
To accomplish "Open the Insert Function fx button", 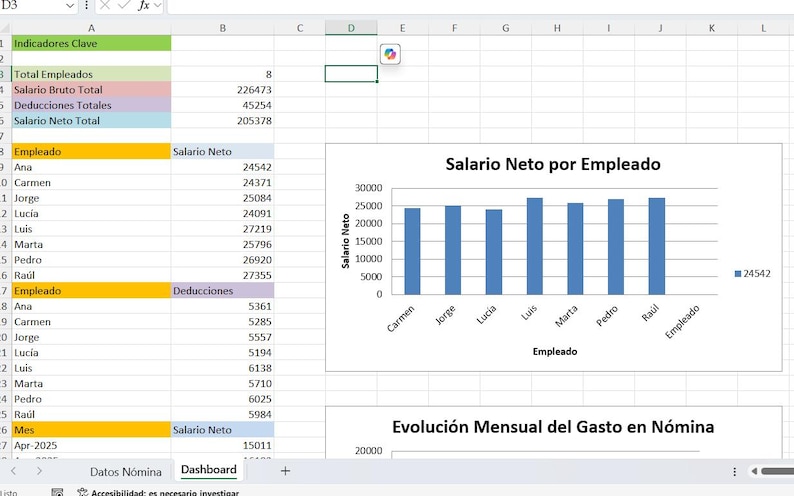I will click(x=144, y=6).
